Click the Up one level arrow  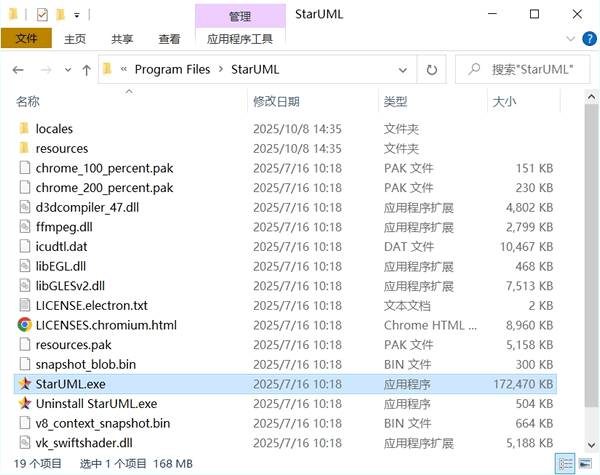click(x=87, y=70)
